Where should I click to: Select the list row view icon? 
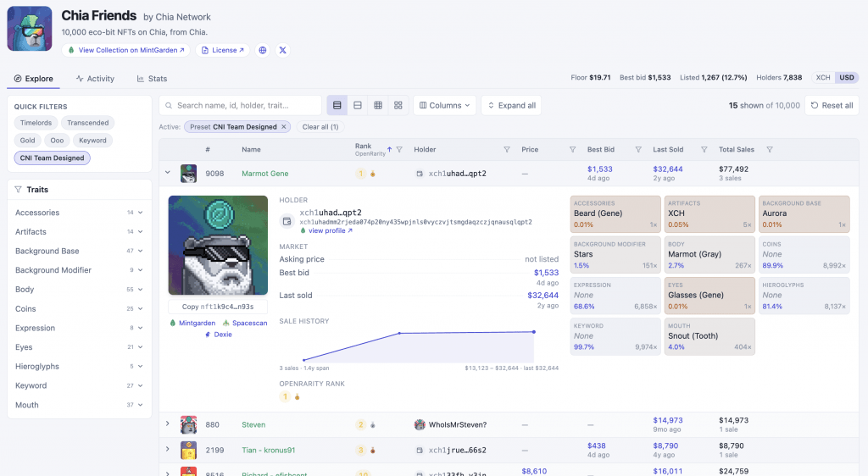pos(337,105)
